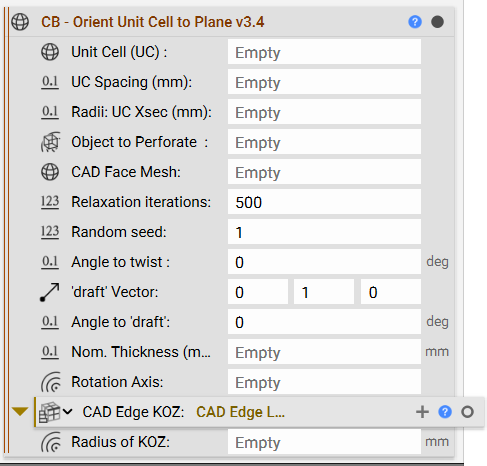Click the CAD Face Mesh globe icon
Screen dimensions: 487x466
coord(50,172)
